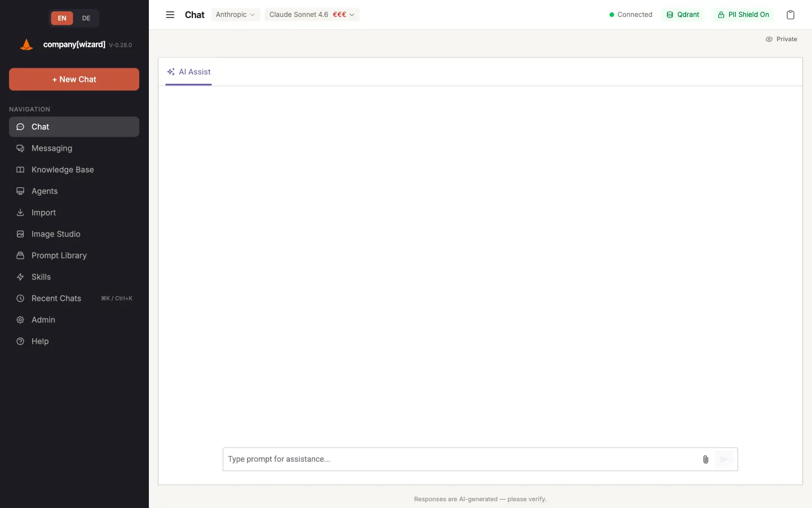The image size is (812, 508).
Task: Click the Chat page title in the header
Action: (195, 15)
